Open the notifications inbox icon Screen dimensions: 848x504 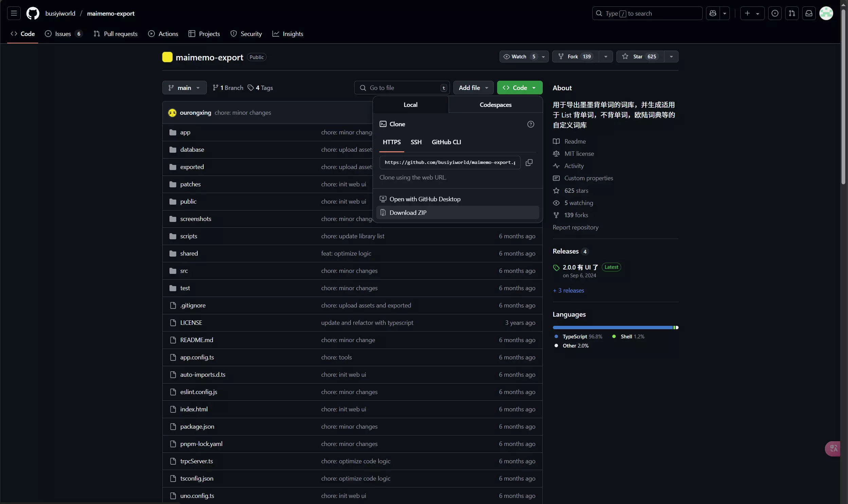(x=809, y=13)
